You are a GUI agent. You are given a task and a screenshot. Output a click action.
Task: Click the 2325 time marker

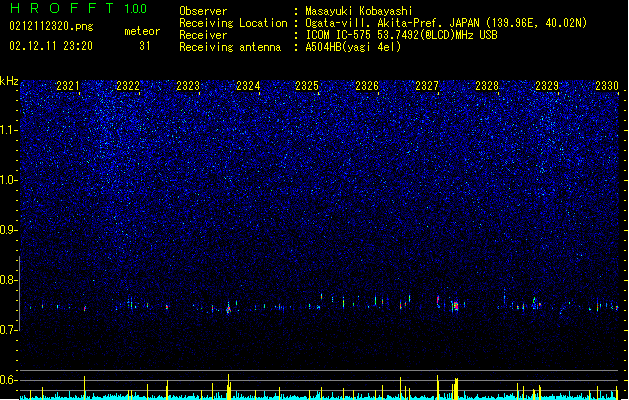[x=307, y=85]
